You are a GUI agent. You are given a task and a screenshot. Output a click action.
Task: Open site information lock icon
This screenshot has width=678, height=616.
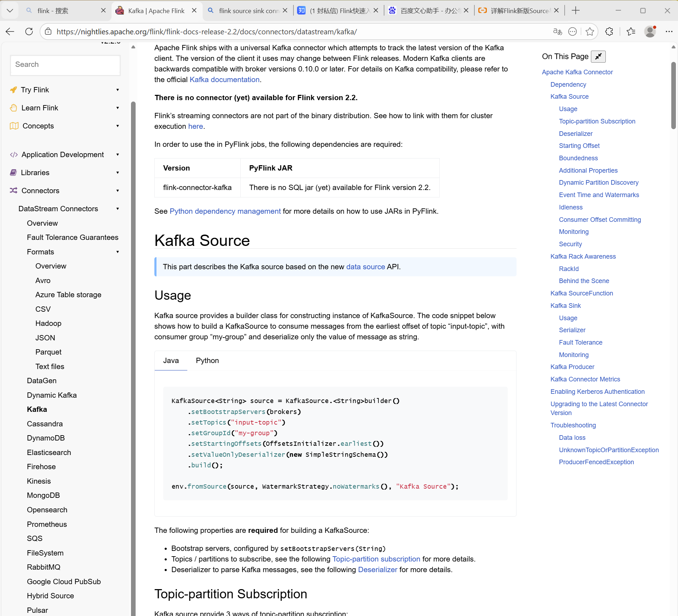[48, 32]
